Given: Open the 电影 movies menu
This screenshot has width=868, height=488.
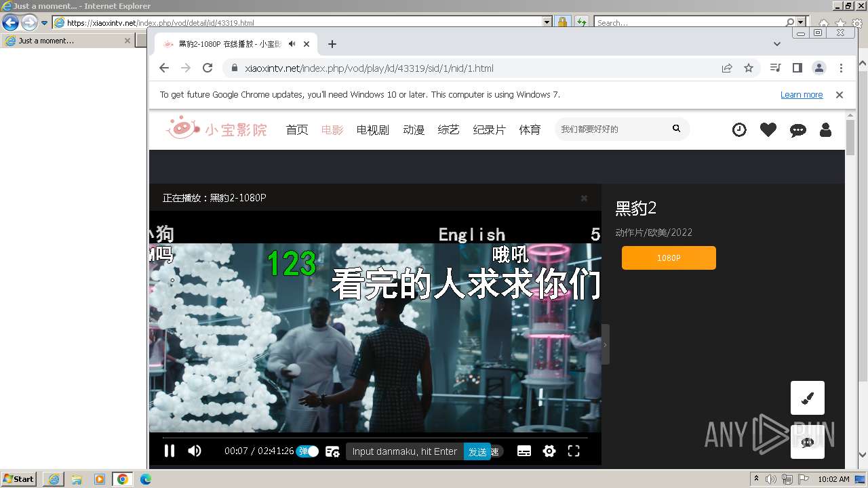Looking at the screenshot, I should (x=332, y=129).
